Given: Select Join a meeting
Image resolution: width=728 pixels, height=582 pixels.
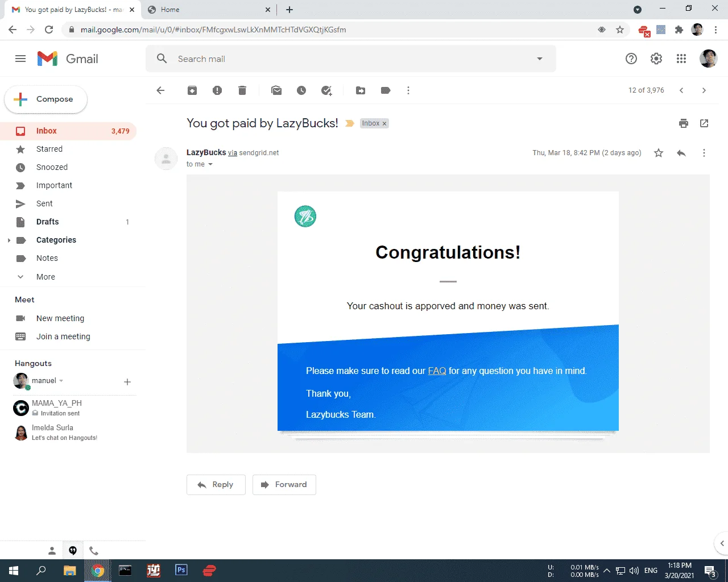Looking at the screenshot, I should click(63, 336).
